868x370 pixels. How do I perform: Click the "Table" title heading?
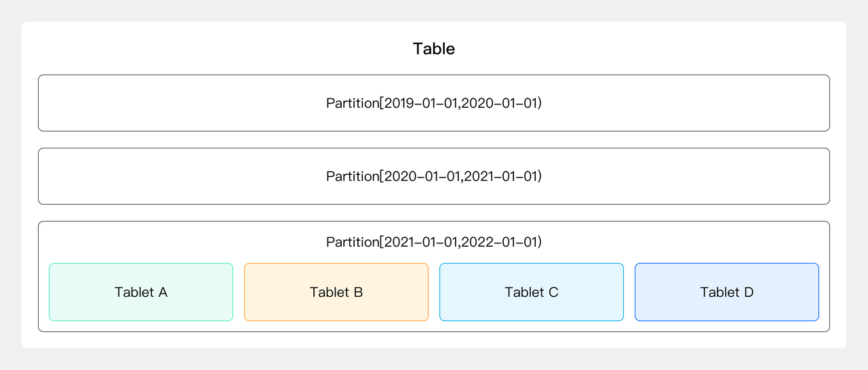tap(434, 49)
